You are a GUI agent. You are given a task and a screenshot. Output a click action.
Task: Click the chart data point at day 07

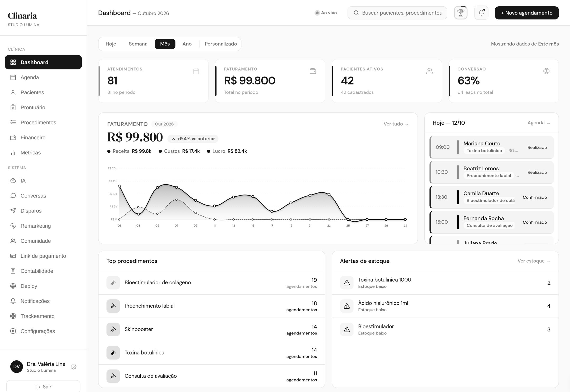click(x=176, y=187)
